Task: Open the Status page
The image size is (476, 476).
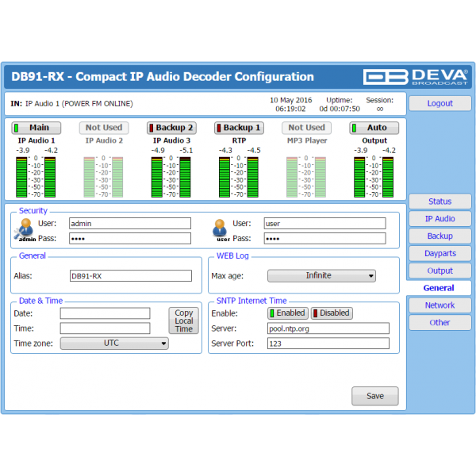Action: click(x=440, y=202)
